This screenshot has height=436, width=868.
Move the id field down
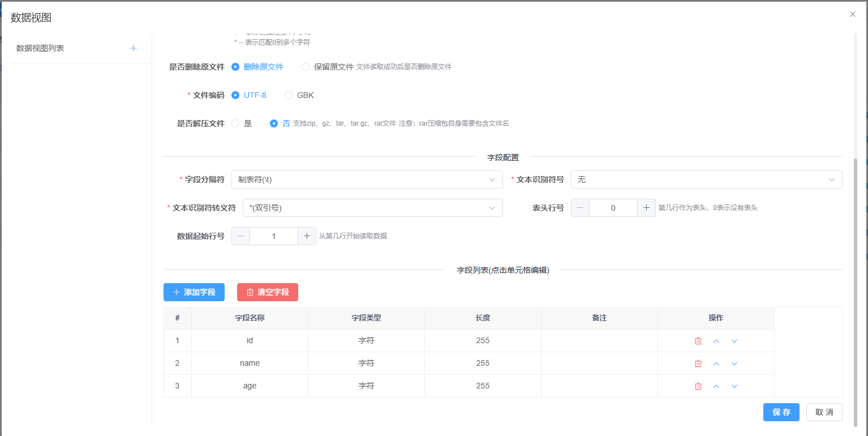tap(734, 341)
